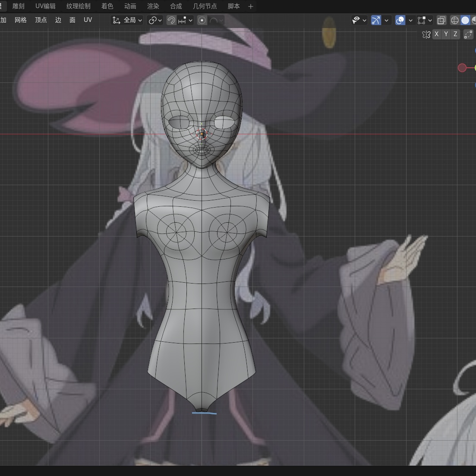Open the pivot point dropdown
The width and height of the screenshot is (476, 476).
click(x=155, y=20)
